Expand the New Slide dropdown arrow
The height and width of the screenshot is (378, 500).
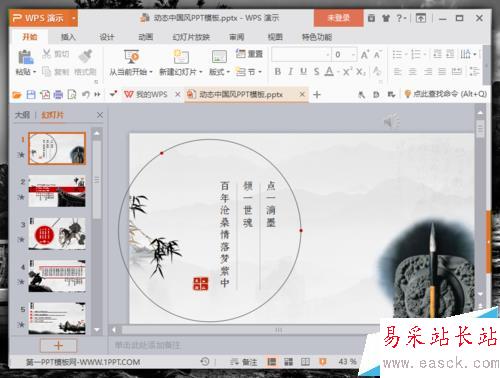pyautogui.click(x=201, y=72)
